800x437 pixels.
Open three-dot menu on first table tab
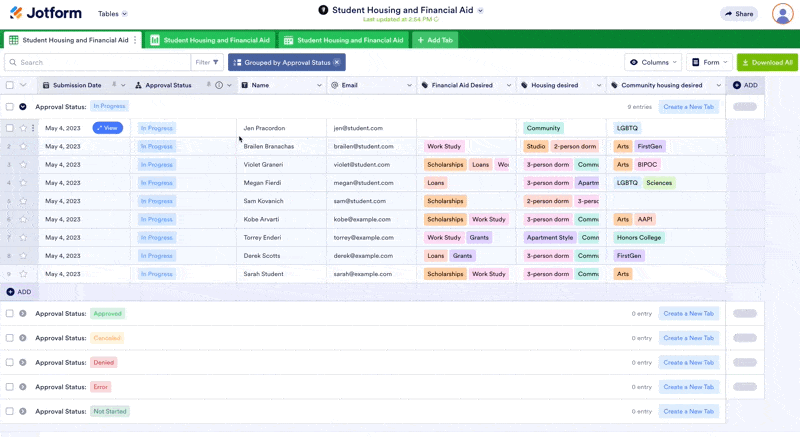click(x=135, y=40)
